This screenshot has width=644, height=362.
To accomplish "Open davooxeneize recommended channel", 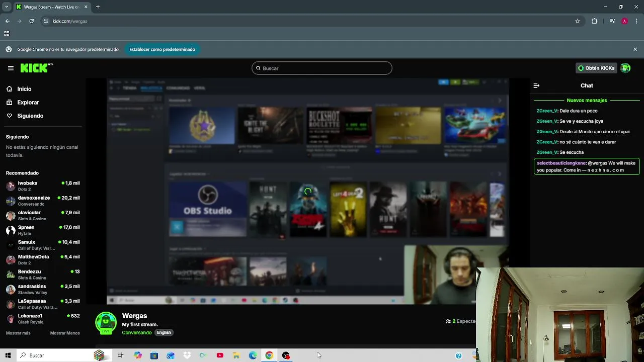I will 43,201.
